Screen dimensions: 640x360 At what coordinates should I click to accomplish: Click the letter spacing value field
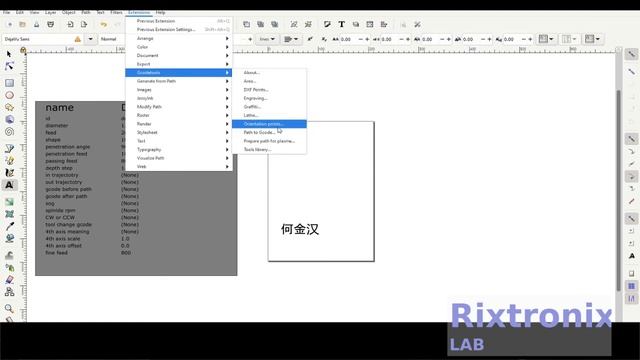pyautogui.click(x=348, y=39)
